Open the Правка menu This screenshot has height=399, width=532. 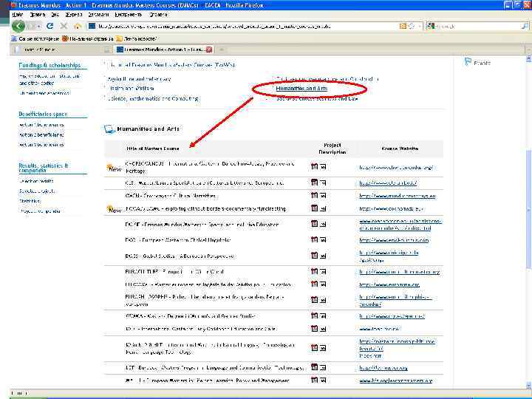point(38,15)
